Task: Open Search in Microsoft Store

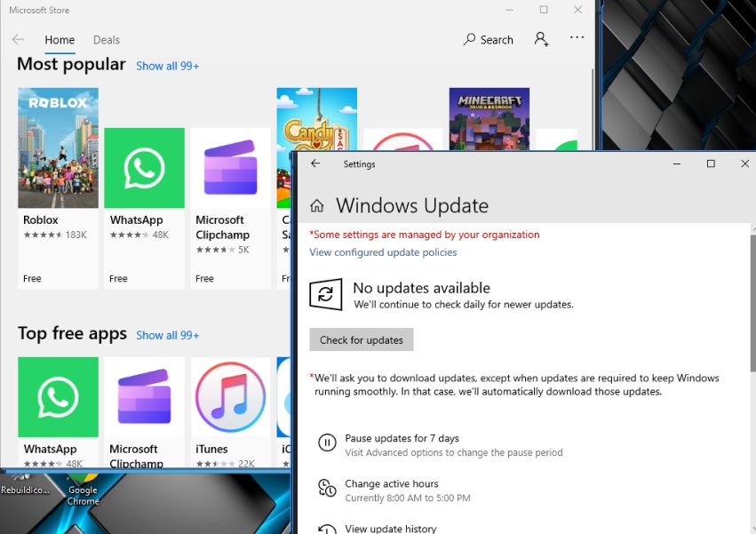Action: pos(489,40)
